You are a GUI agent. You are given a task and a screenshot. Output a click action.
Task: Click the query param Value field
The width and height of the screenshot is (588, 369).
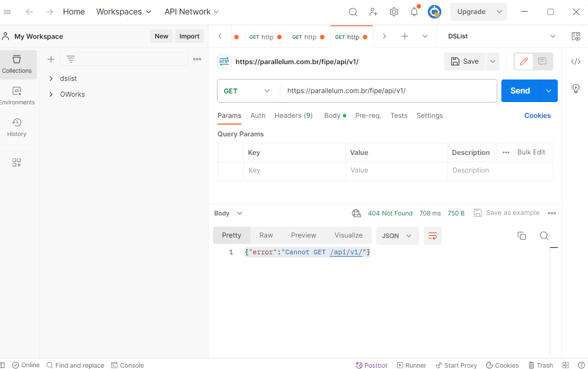(396, 171)
